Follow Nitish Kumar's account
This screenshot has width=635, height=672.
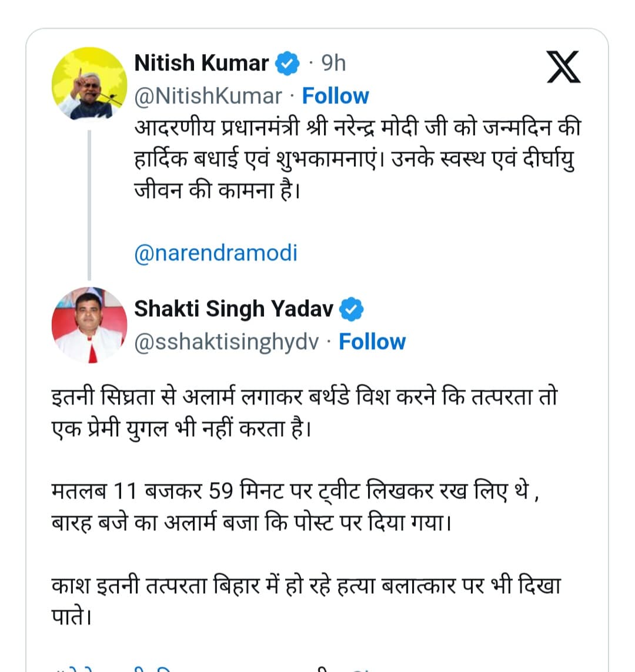click(335, 95)
